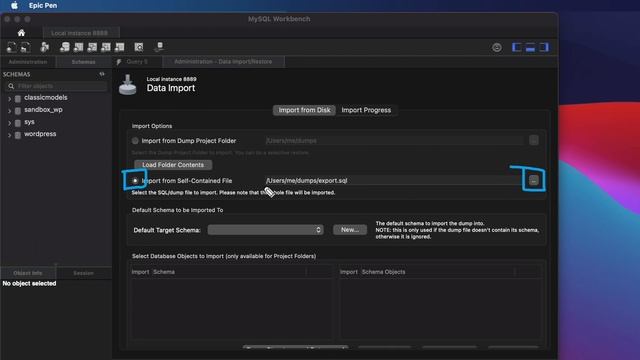Screen dimensions: 640x360
Task: Switch to the Import from Disk tab
Action: point(304,110)
